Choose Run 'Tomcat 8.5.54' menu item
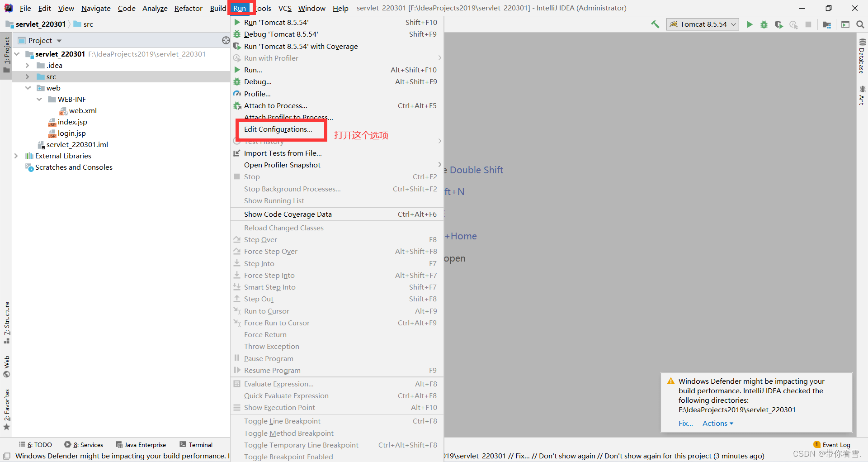The image size is (868, 462). [x=337, y=22]
